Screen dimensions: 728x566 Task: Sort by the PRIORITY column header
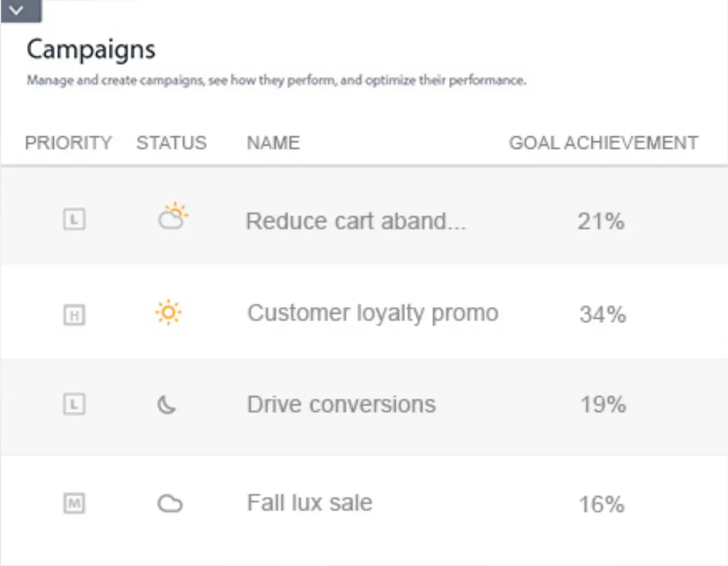(x=68, y=143)
